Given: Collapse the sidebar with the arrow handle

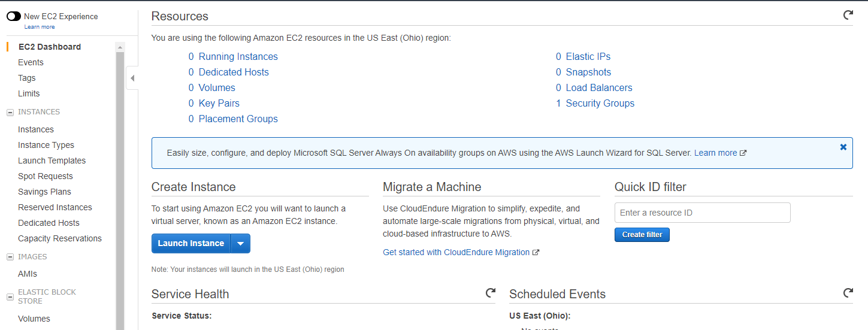Looking at the screenshot, I should pyautogui.click(x=132, y=78).
